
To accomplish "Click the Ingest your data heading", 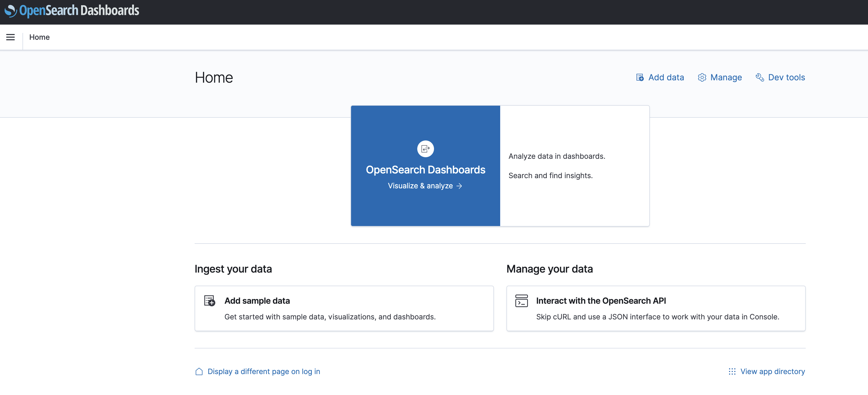I will (x=233, y=269).
